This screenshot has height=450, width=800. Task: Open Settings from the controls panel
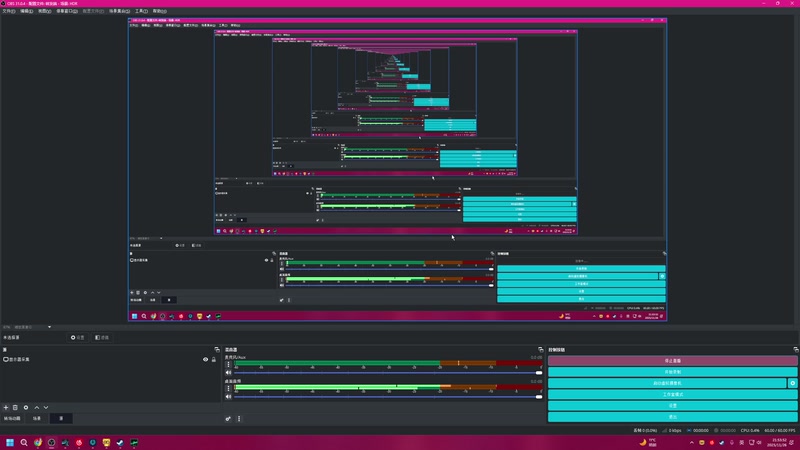pos(672,406)
